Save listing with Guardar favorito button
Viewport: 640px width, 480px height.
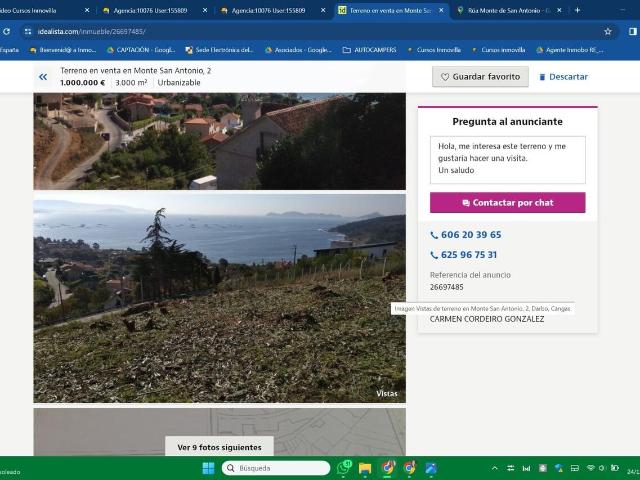(x=480, y=77)
